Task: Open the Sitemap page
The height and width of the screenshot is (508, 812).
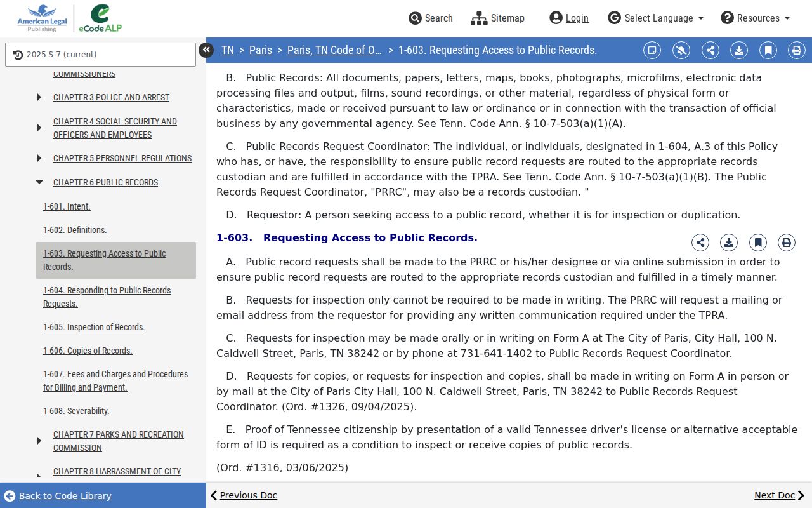Action: pos(497,18)
